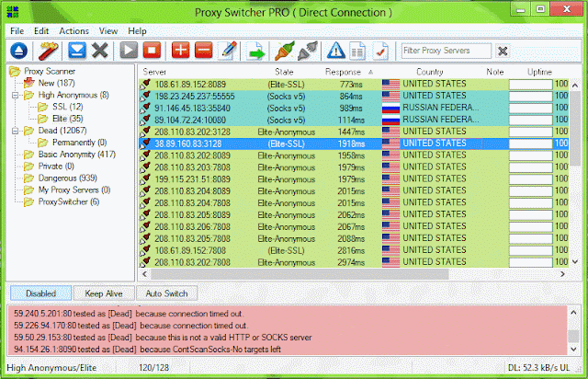This screenshot has width=588, height=379.
Task: Stop testing with the red stop icon
Action: click(x=152, y=51)
